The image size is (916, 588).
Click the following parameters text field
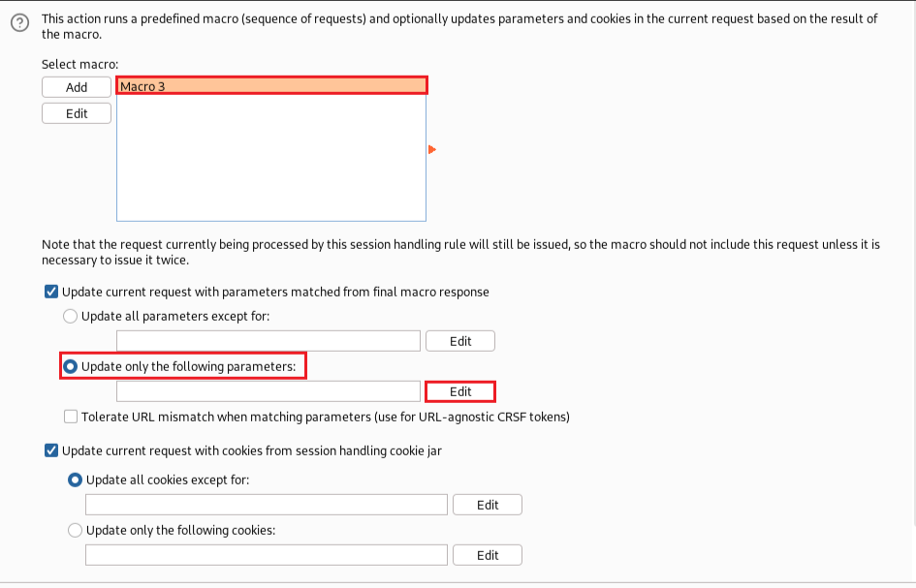268,391
